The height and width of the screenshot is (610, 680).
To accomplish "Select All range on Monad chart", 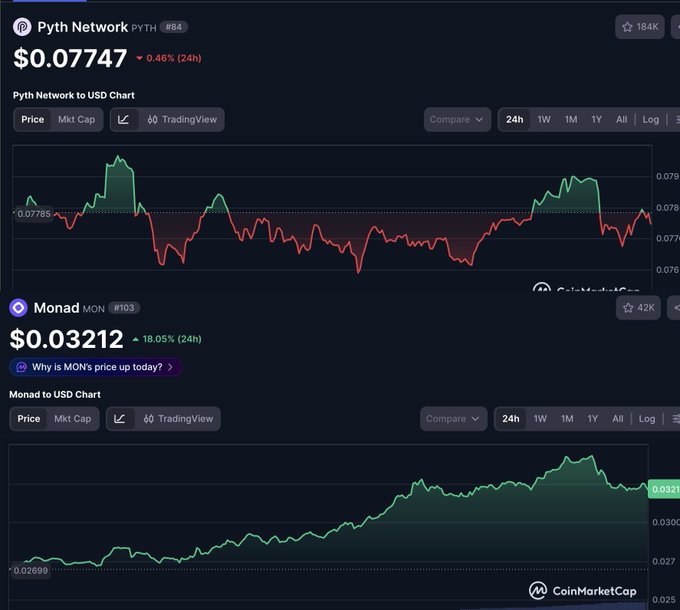I will 618,419.
